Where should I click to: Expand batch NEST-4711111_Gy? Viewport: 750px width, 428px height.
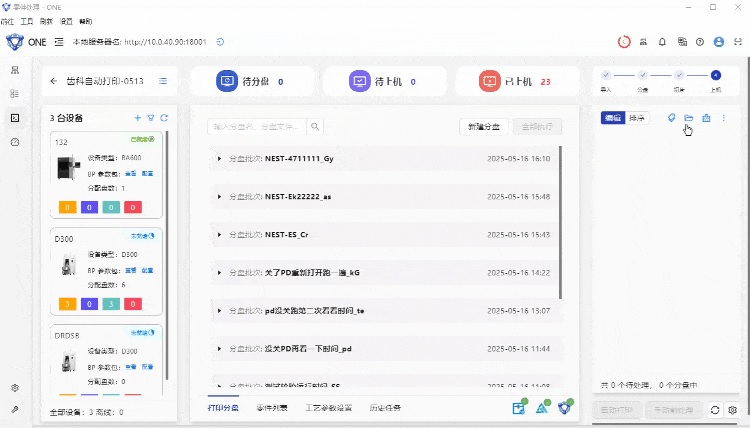(x=220, y=158)
